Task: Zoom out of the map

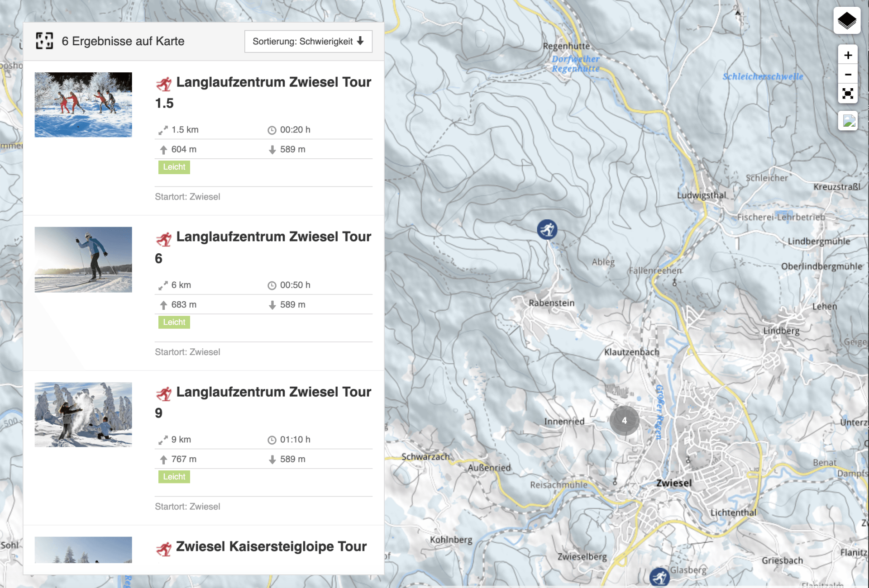Action: [x=848, y=75]
